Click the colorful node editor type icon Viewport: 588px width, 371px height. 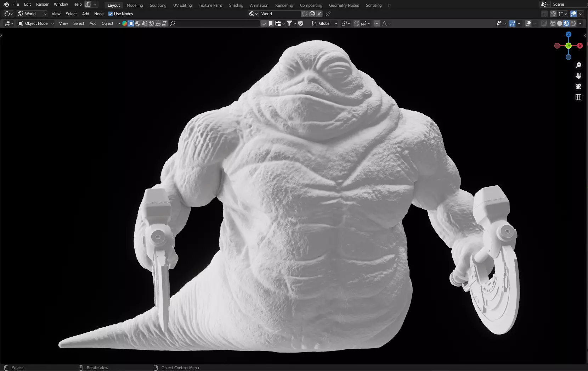(125, 23)
